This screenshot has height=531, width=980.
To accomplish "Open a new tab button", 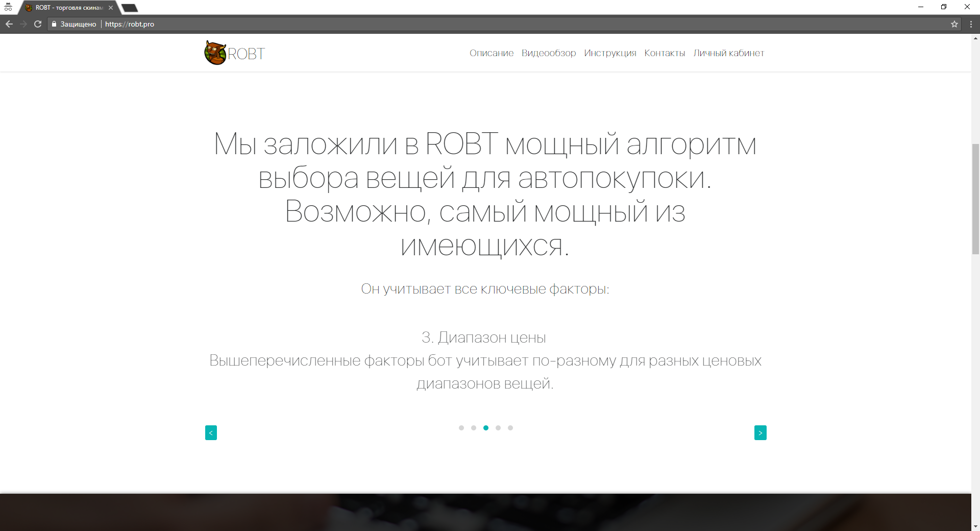I will (130, 8).
